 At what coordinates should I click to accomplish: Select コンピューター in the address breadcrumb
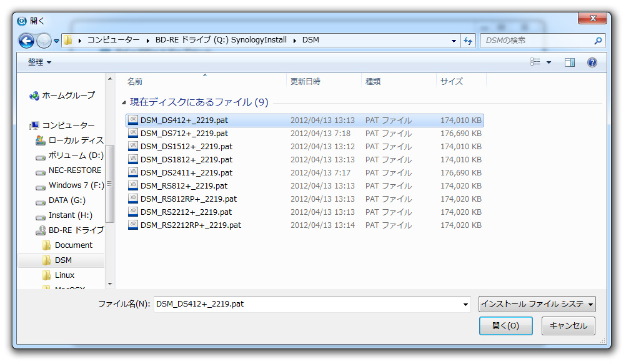113,40
